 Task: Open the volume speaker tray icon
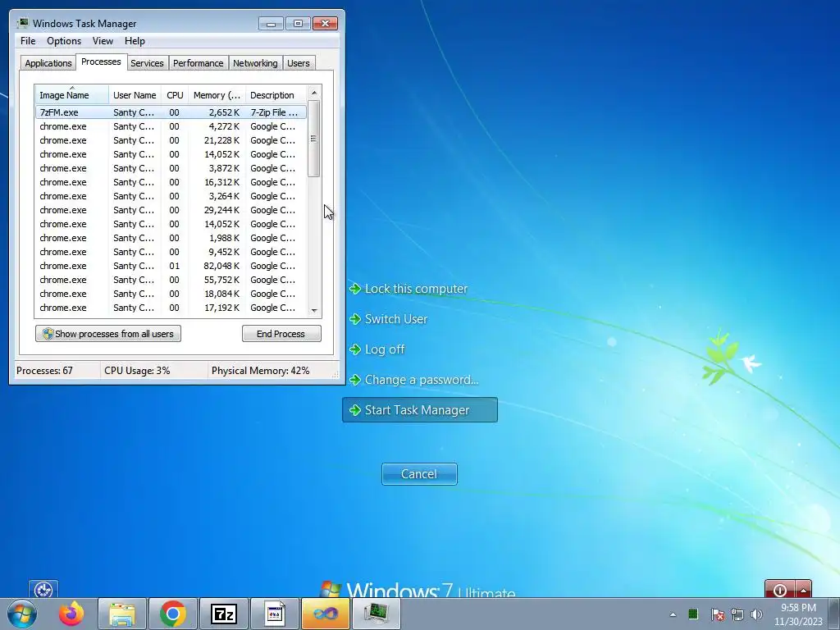coord(756,614)
